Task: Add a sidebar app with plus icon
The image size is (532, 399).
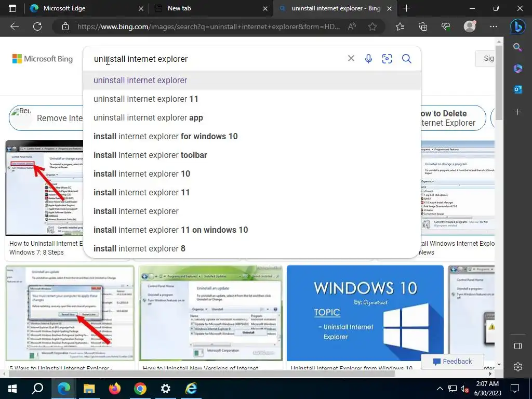Action: point(518,112)
